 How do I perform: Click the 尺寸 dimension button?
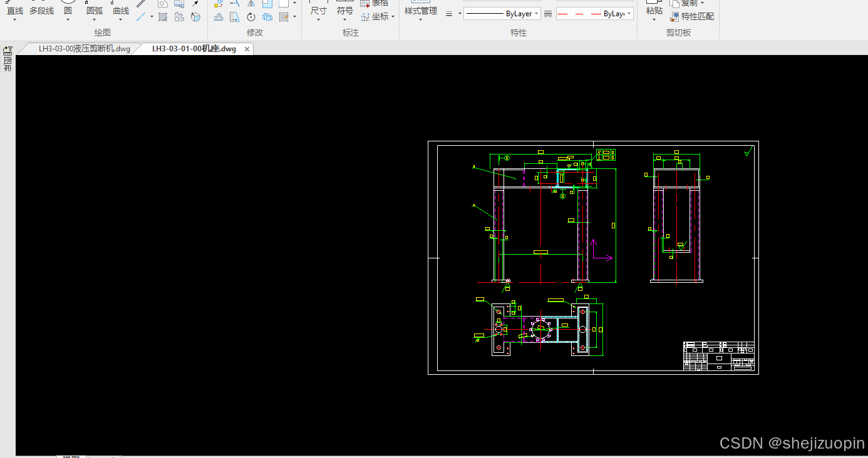point(319,11)
